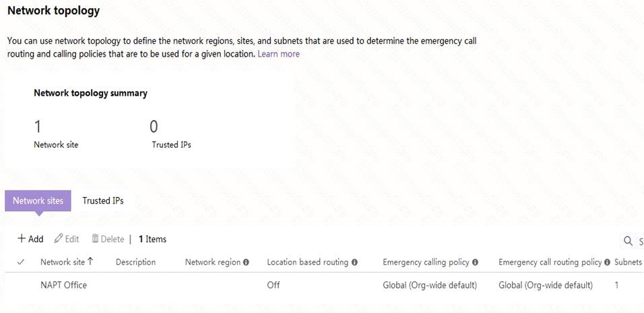Click the Subnets column header

tap(628, 262)
